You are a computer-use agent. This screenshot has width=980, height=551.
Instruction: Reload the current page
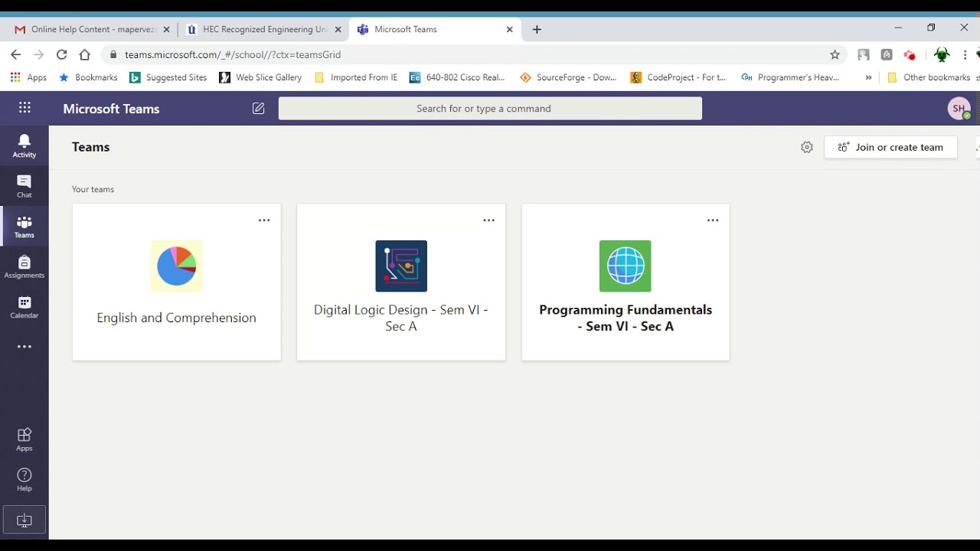click(62, 54)
